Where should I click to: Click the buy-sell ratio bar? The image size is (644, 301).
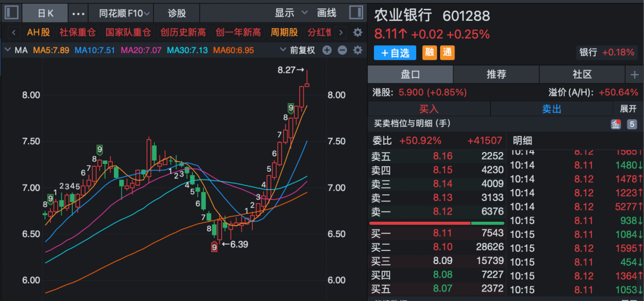[436, 223]
